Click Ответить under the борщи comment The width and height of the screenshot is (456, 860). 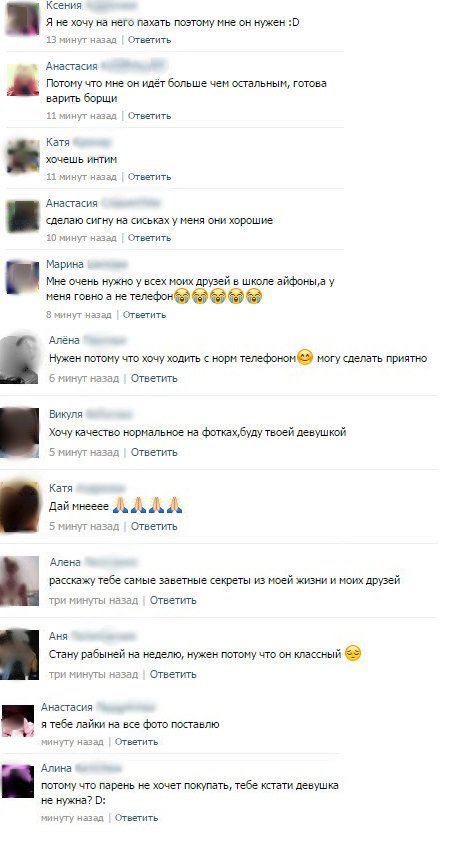click(149, 116)
